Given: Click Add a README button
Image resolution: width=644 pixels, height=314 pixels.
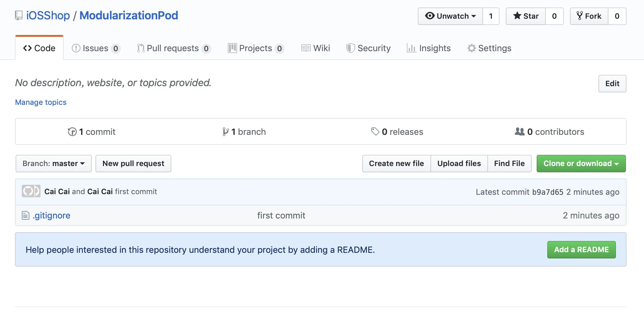Looking at the screenshot, I should tap(581, 250).
